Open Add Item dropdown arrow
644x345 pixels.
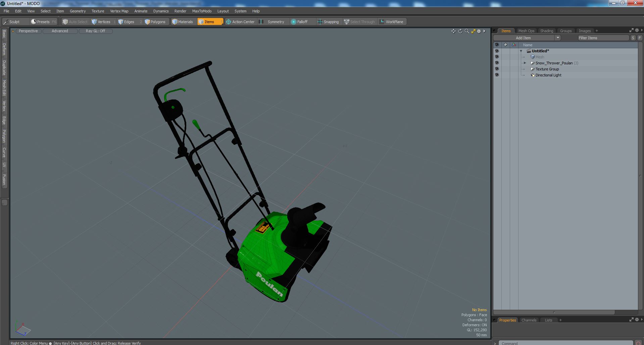[558, 38]
